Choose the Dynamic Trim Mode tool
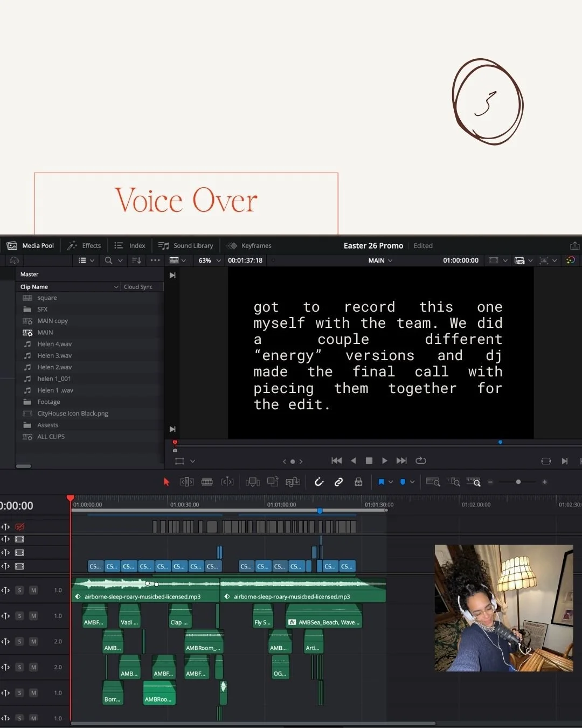The height and width of the screenshot is (728, 582). [x=207, y=482]
